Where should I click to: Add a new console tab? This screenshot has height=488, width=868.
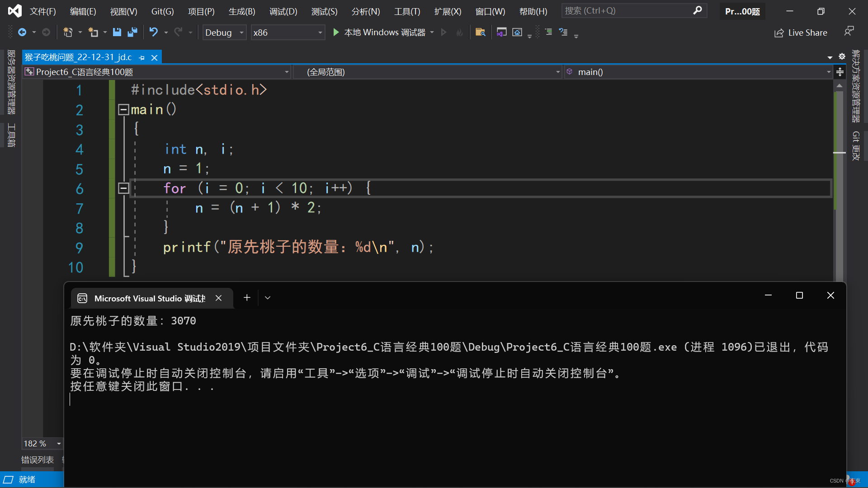247,297
